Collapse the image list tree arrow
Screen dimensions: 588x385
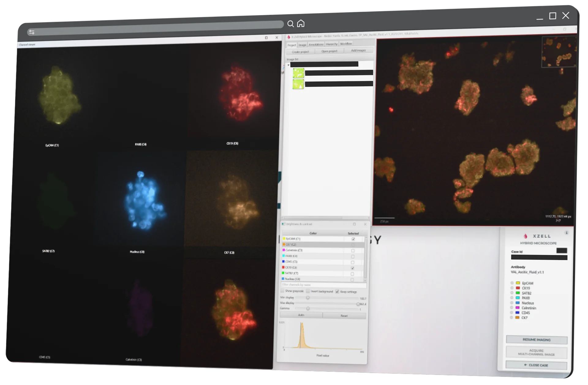(x=288, y=65)
